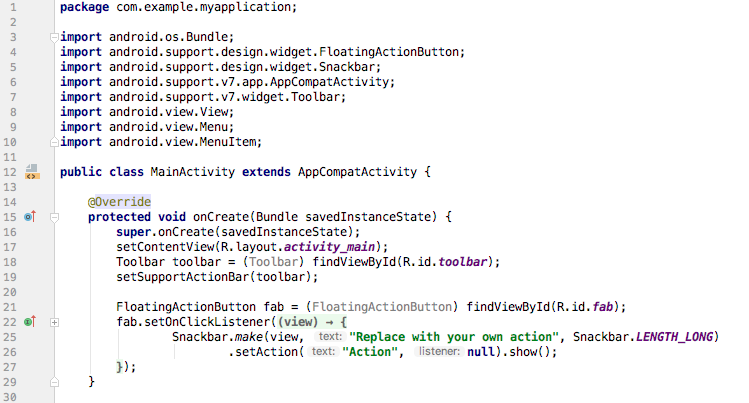Click the fold end marker on line 10
Image resolution: width=749 pixels, height=403 pixels.
(x=54, y=142)
